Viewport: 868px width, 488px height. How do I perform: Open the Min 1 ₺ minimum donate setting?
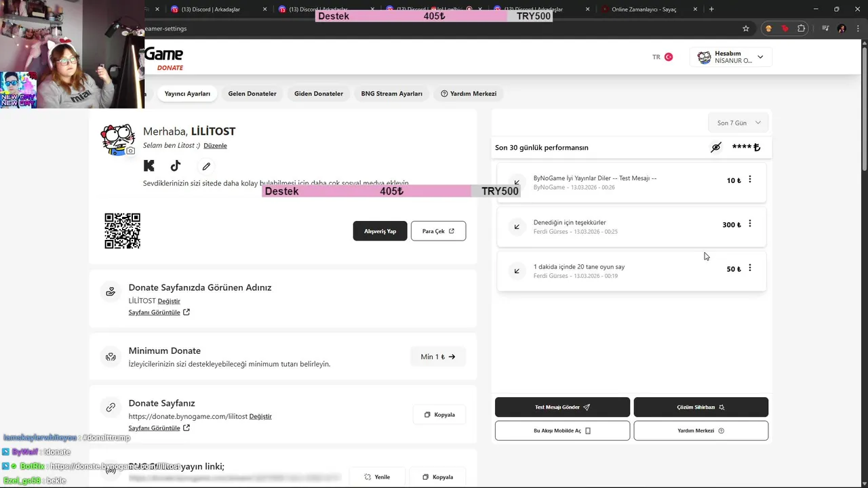pyautogui.click(x=438, y=357)
